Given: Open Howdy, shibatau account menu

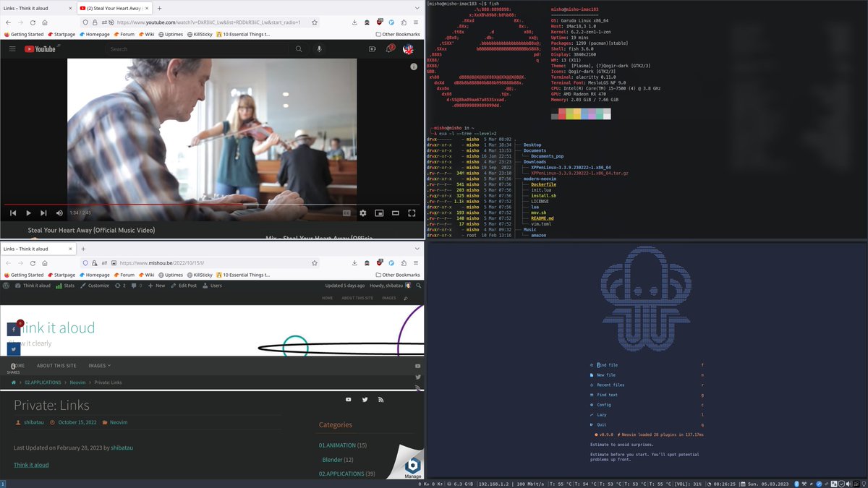Looking at the screenshot, I should click(390, 286).
